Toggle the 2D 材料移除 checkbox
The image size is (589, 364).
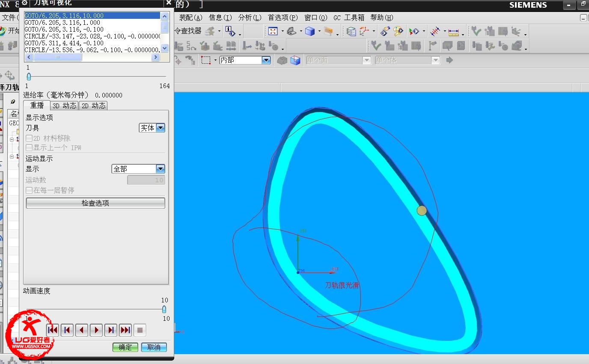pyautogui.click(x=29, y=138)
